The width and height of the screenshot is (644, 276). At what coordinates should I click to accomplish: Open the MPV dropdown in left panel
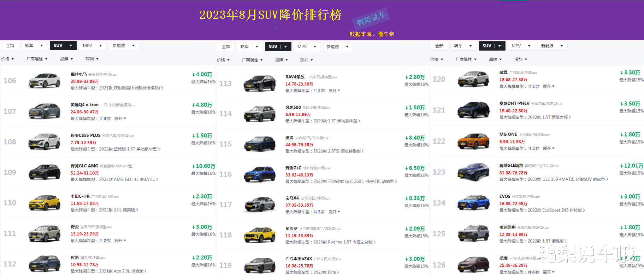[x=92, y=46]
